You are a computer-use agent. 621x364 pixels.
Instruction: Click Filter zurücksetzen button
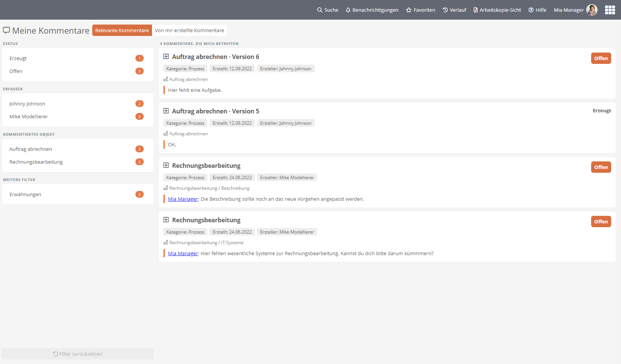click(78, 354)
